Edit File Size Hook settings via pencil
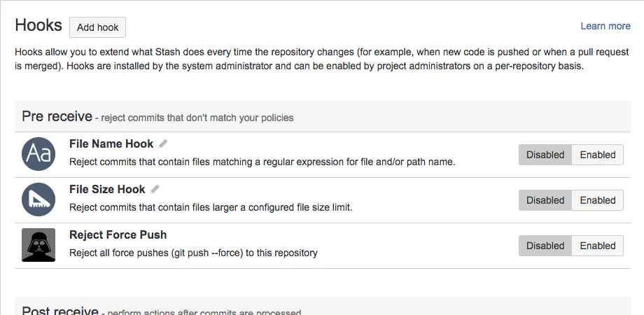Viewport: 644px width, 315px height. click(x=155, y=189)
